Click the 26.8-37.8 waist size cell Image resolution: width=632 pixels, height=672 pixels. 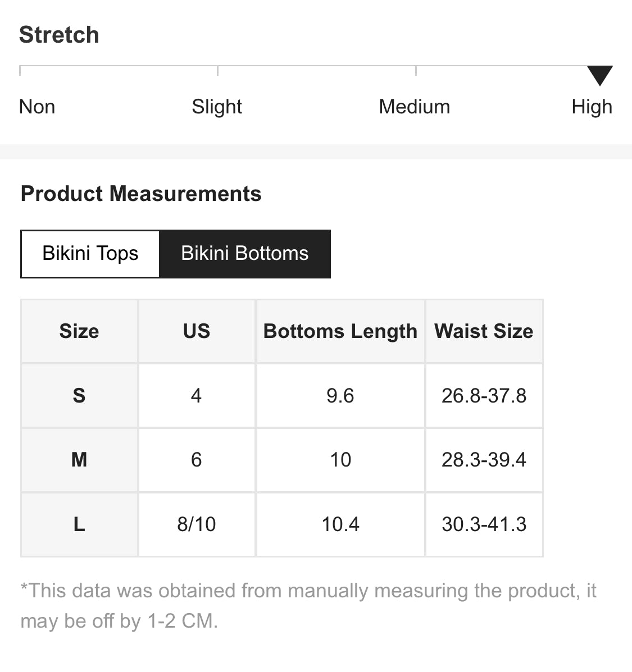(x=484, y=396)
